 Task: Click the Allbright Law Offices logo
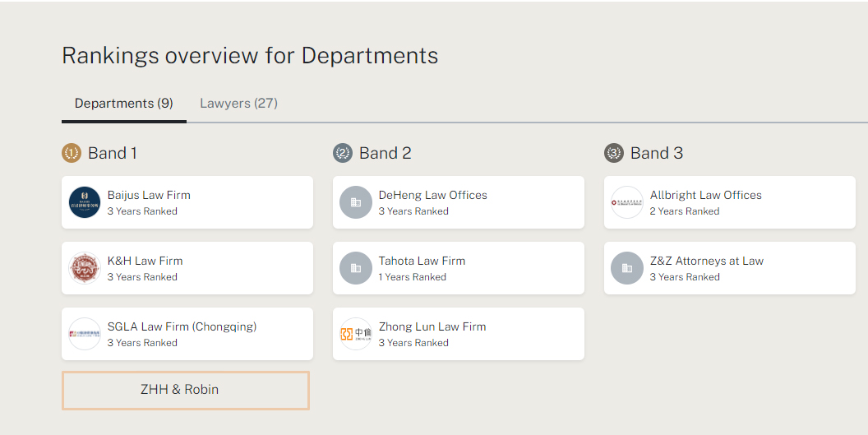(x=627, y=202)
